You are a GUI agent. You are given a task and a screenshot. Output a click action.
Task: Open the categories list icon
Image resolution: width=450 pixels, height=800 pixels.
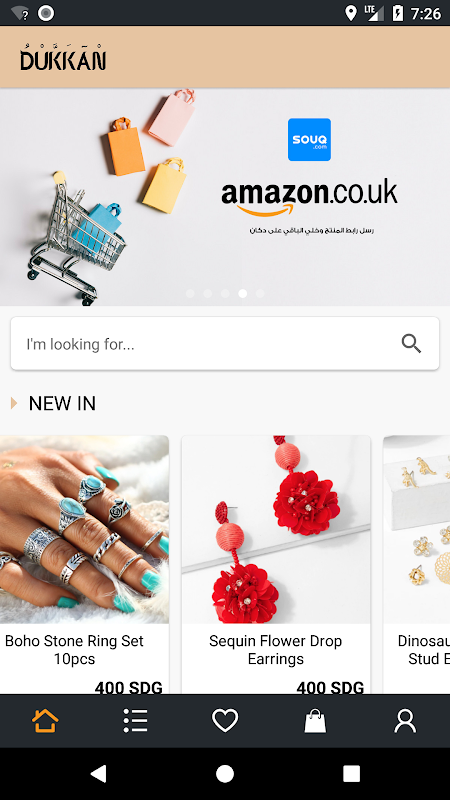coord(135,721)
